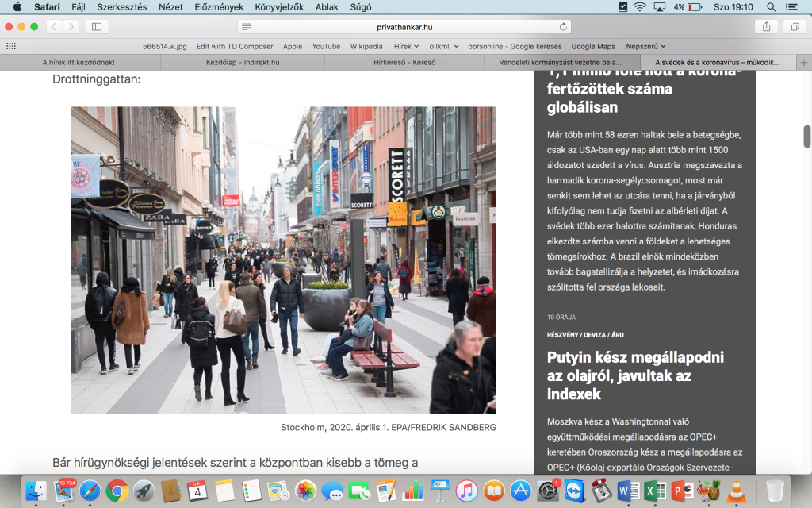The width and height of the screenshot is (812, 508).
Task: Click the Stockholm street photo
Action: (x=283, y=260)
